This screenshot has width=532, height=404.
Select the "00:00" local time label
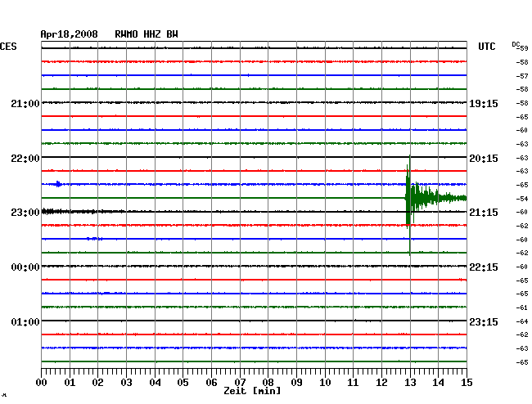point(25,267)
